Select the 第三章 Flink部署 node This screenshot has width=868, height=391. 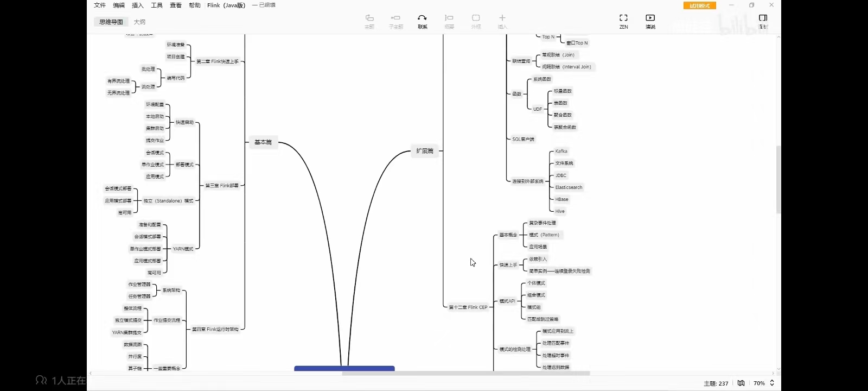pyautogui.click(x=222, y=186)
